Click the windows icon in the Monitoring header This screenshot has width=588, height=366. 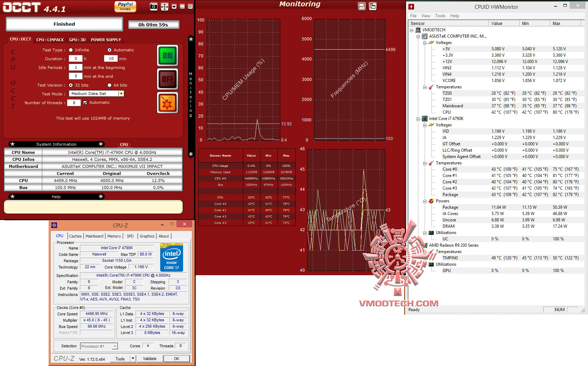373,6
